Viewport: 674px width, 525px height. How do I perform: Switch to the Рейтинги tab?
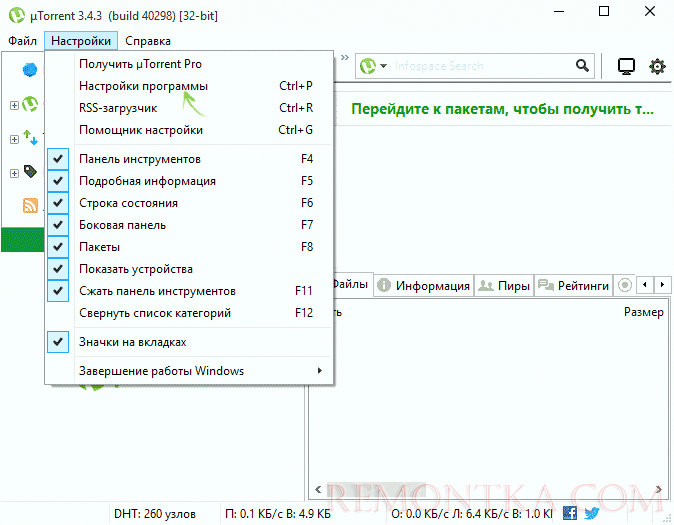tap(573, 286)
